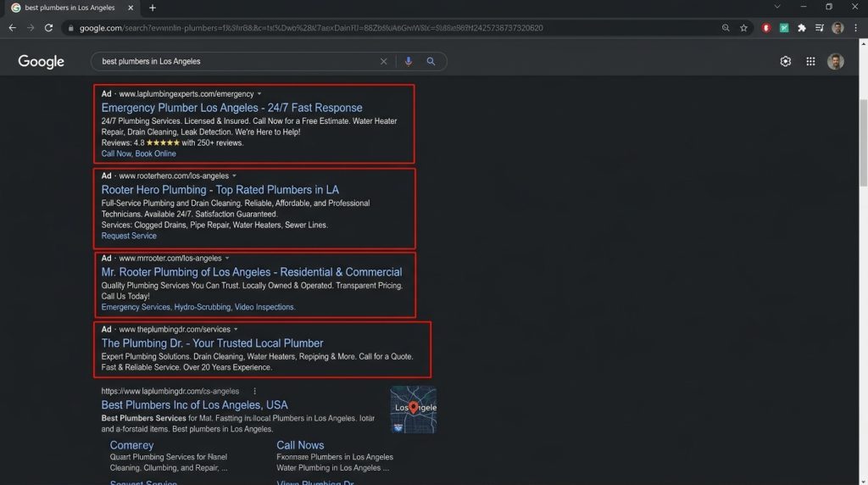The image size is (868, 485).
Task: Click the www.theplumbingdr.com/services ad URL
Action: pyautogui.click(x=175, y=330)
